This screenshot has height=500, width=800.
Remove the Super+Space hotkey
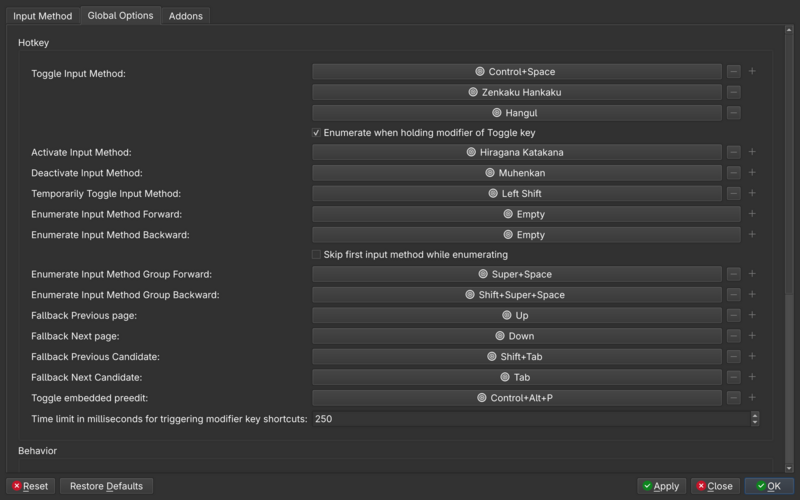point(734,274)
